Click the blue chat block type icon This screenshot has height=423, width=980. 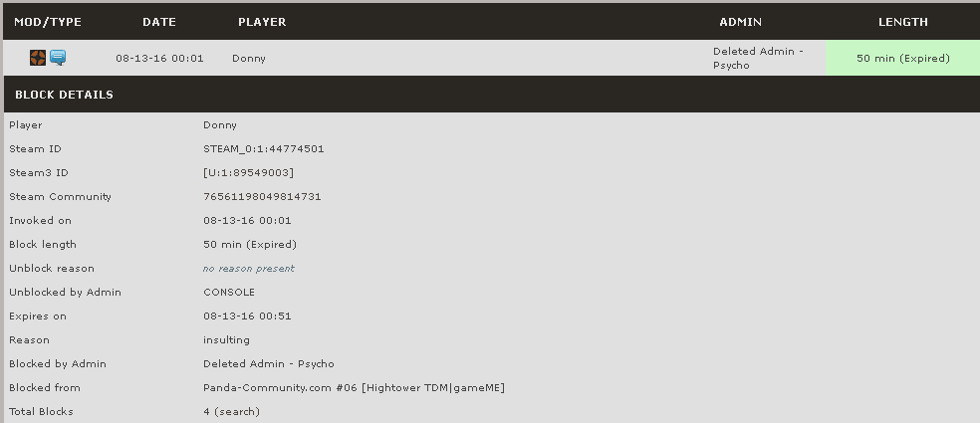click(58, 58)
